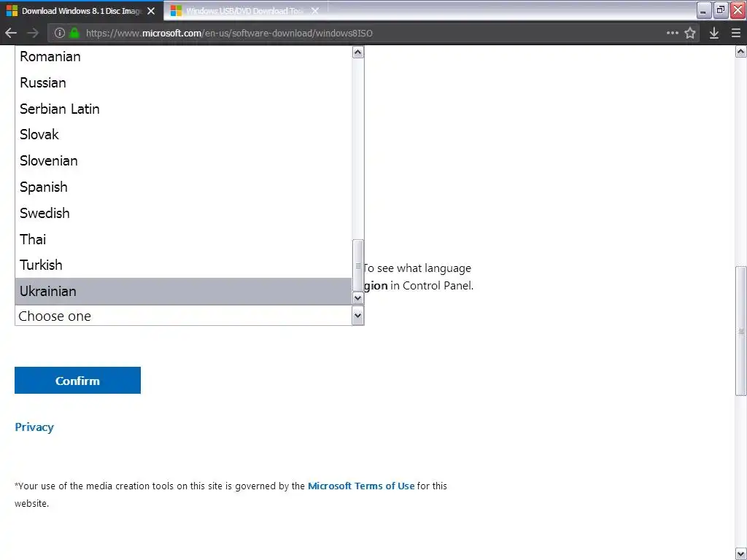Bookmark this page with the star icon

point(690,33)
